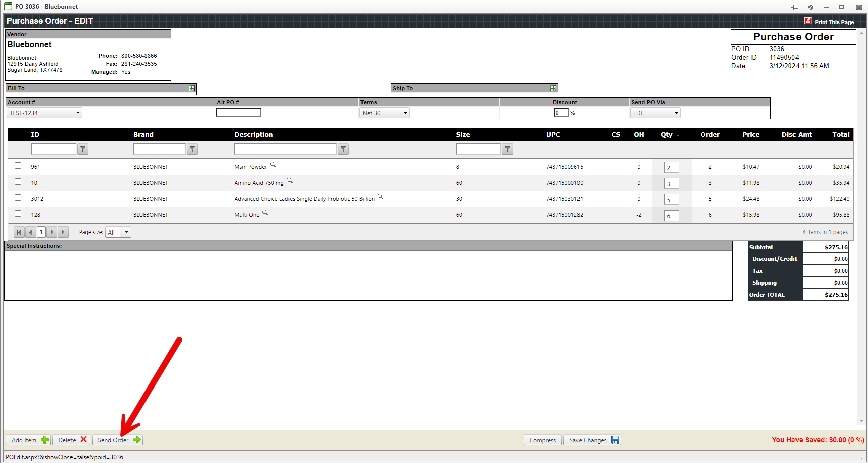The width and height of the screenshot is (868, 463).
Task: Click the Description filter text box
Action: coord(285,149)
